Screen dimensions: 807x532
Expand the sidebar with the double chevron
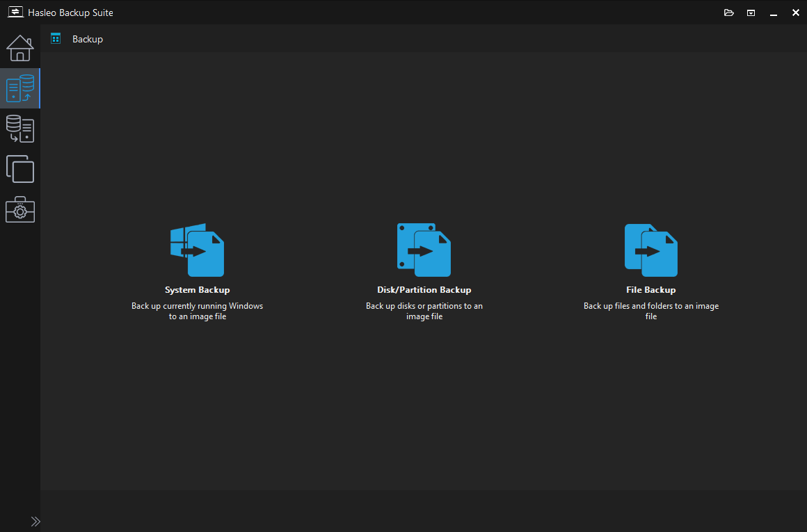[35, 521]
